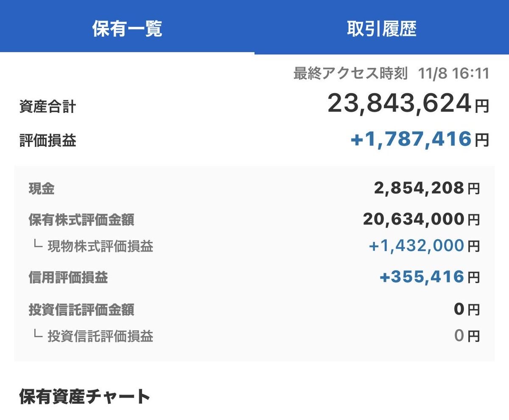The width and height of the screenshot is (509, 420).
Task: Tap the +1,432,000円 spot stock gain
Action: tap(424, 246)
